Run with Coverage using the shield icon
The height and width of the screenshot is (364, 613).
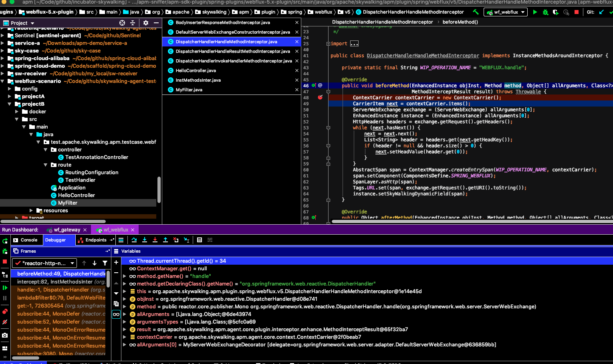[556, 12]
